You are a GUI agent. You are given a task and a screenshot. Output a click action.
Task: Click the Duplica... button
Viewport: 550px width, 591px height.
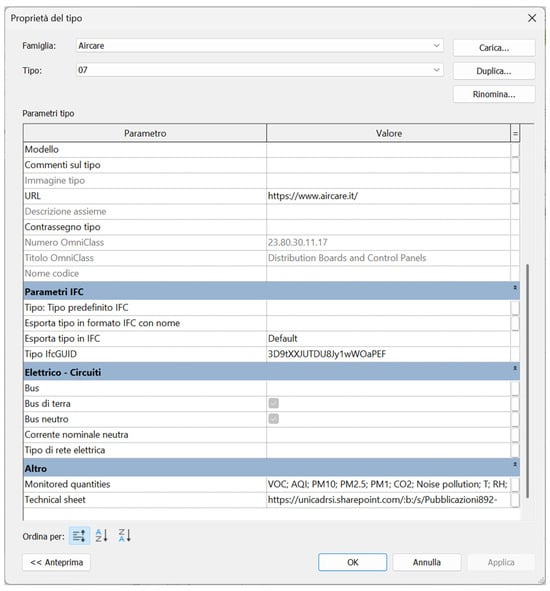(494, 71)
